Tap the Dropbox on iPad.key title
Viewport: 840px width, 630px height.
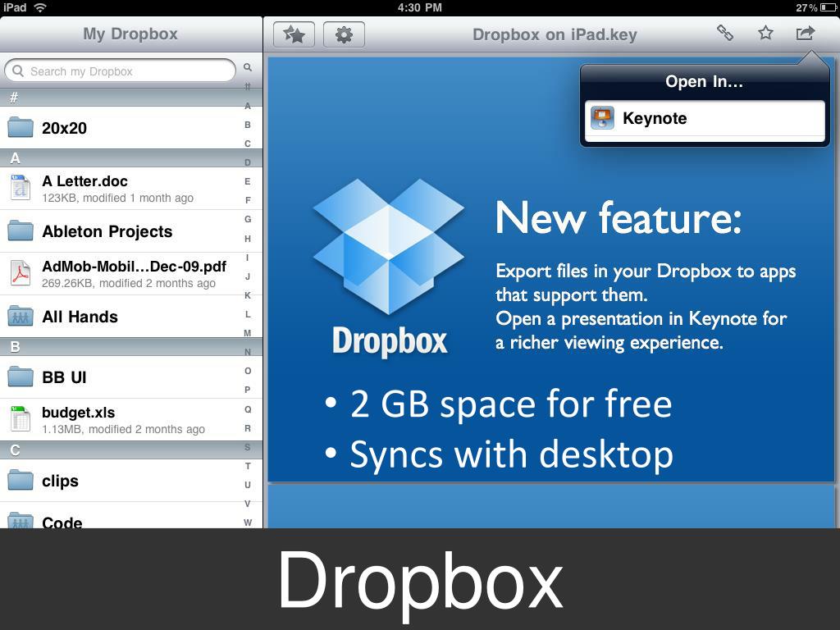click(x=555, y=34)
